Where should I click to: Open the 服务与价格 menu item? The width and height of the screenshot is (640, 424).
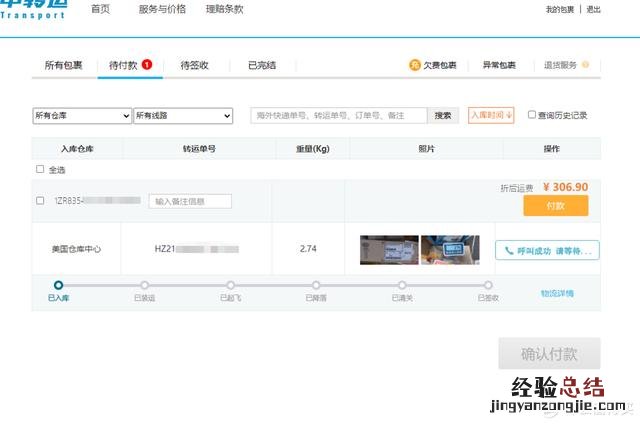pos(161,9)
